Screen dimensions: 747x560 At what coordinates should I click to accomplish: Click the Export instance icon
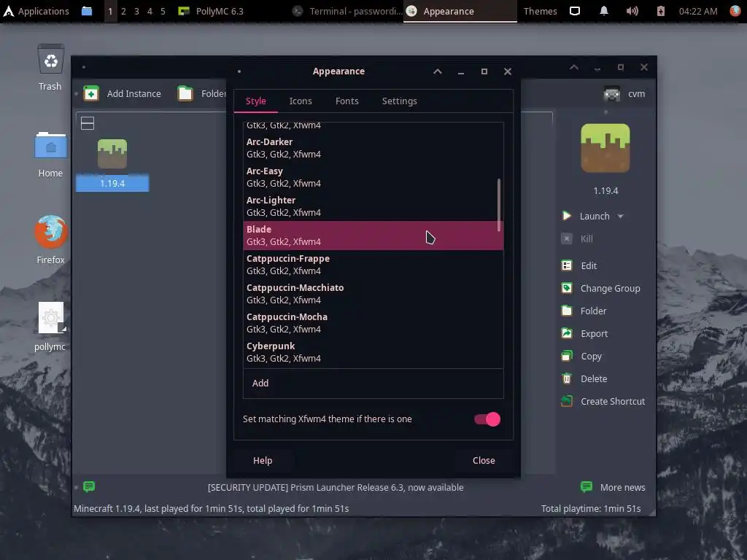(566, 333)
